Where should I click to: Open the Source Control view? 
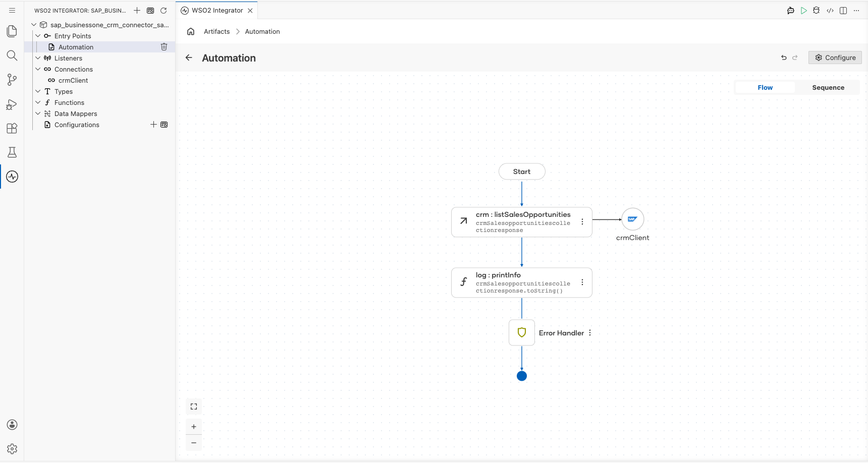click(x=12, y=80)
